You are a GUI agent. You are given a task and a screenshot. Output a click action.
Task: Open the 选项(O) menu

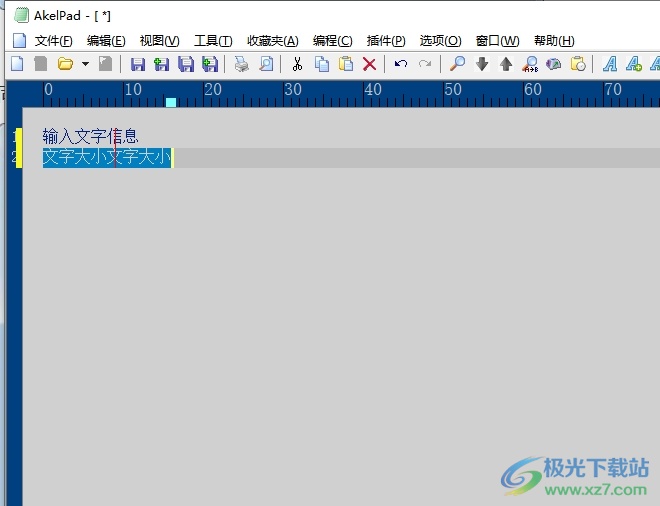tap(440, 41)
